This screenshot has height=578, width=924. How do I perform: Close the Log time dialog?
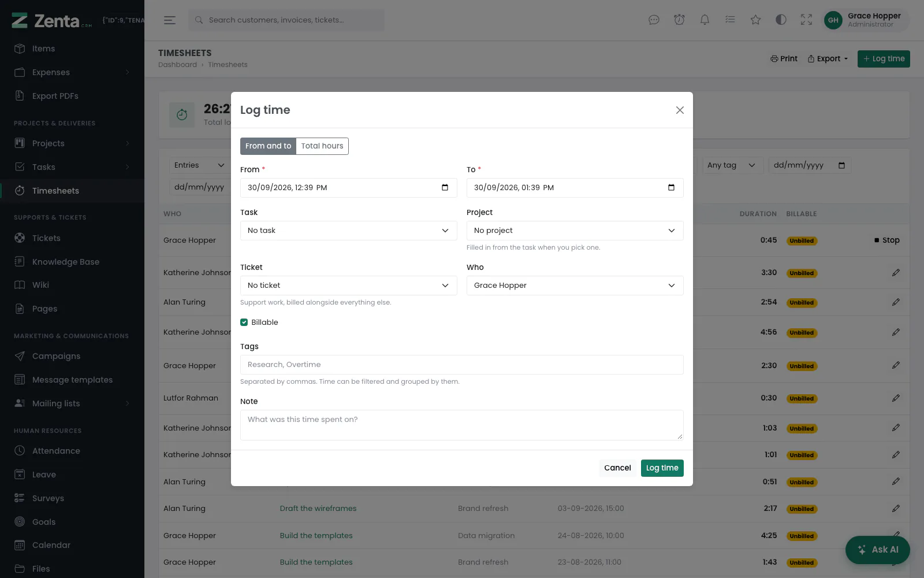680,110
